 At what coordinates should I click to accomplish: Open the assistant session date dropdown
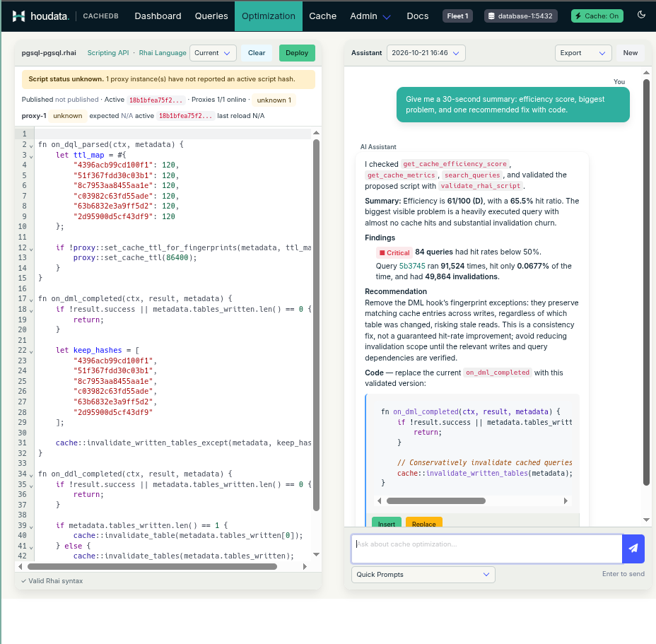(426, 53)
